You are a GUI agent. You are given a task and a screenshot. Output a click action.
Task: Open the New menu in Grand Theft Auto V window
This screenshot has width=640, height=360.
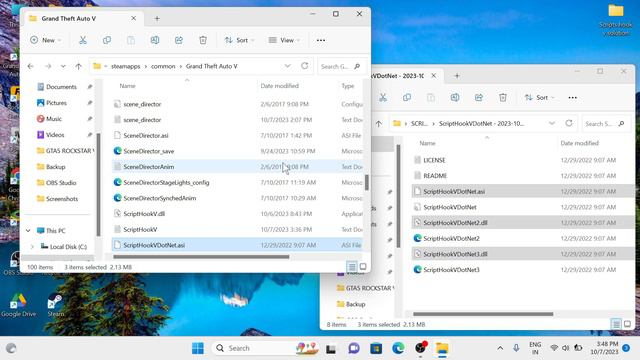click(x=45, y=40)
